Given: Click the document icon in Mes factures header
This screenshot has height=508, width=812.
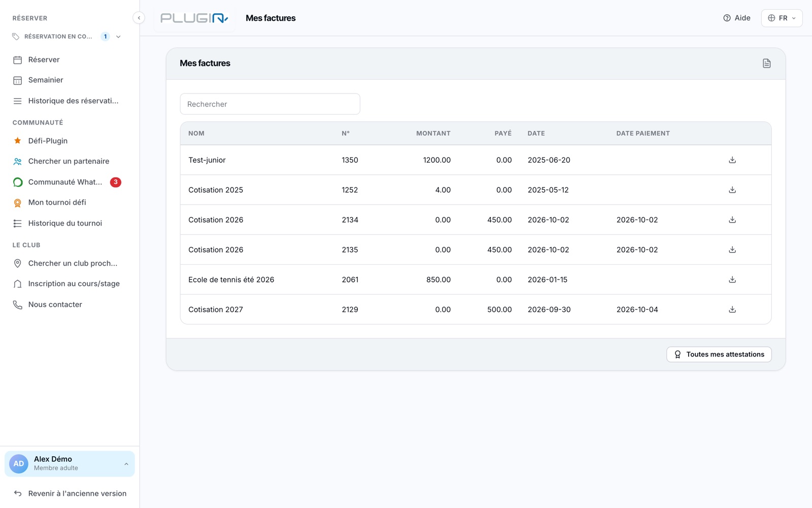Looking at the screenshot, I should 766,63.
